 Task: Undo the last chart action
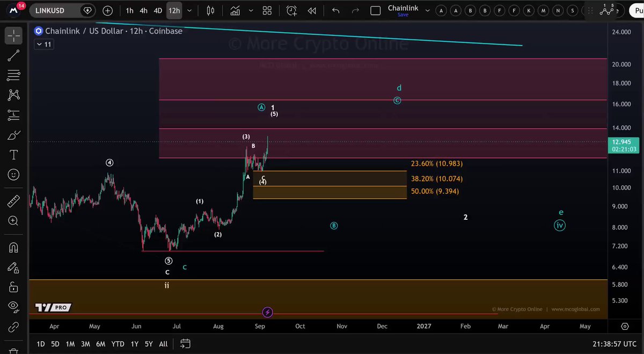[336, 10]
